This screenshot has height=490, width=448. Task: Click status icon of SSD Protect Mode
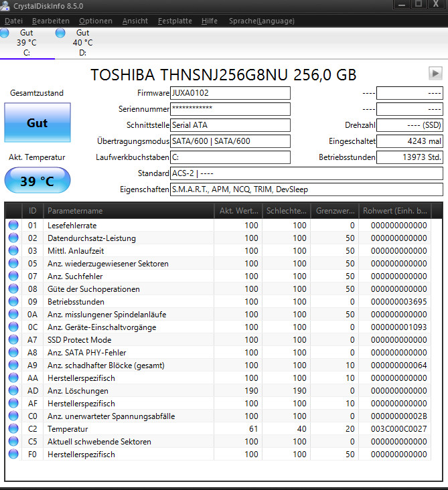13,339
